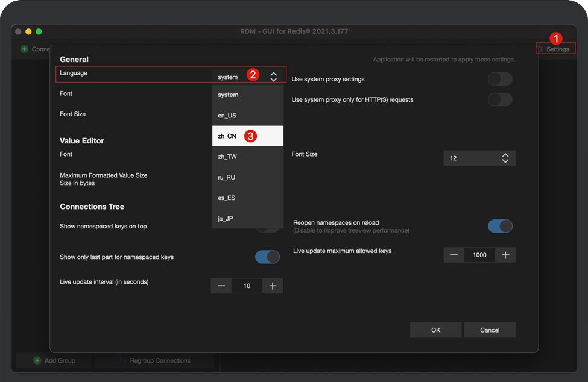
Task: Click the yellow macOS minimize button
Action: (28, 31)
